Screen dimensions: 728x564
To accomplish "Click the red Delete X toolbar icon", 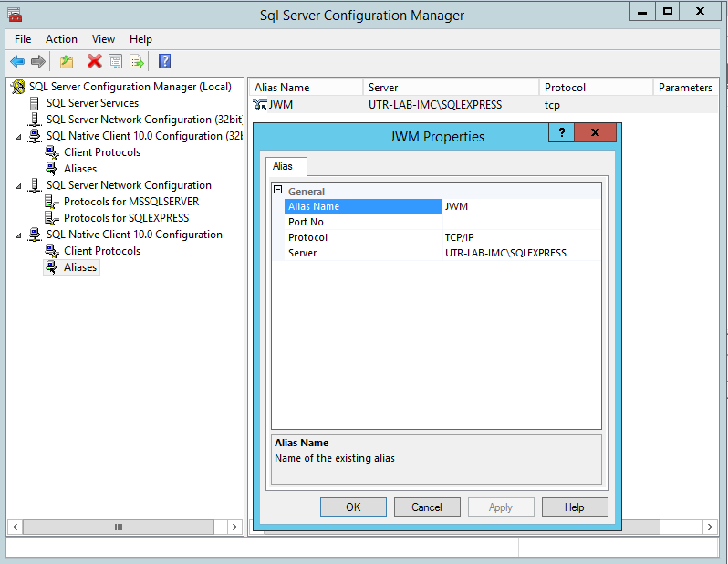I will pos(94,61).
